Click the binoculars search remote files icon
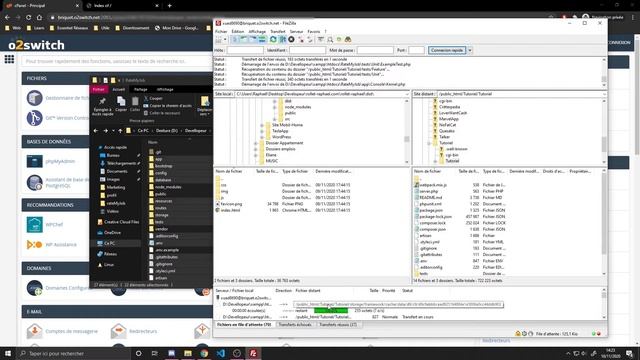 point(348,40)
